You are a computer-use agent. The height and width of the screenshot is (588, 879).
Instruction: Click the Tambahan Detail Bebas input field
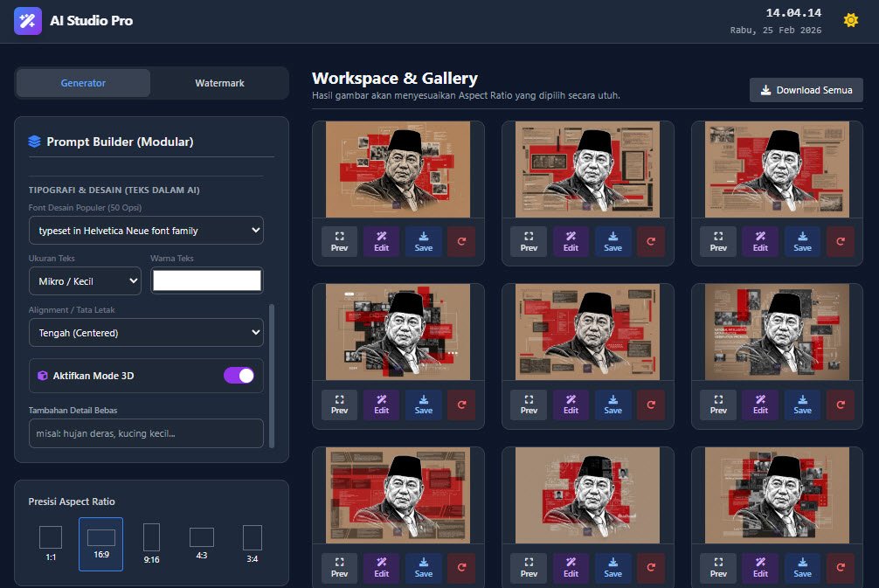tap(146, 433)
